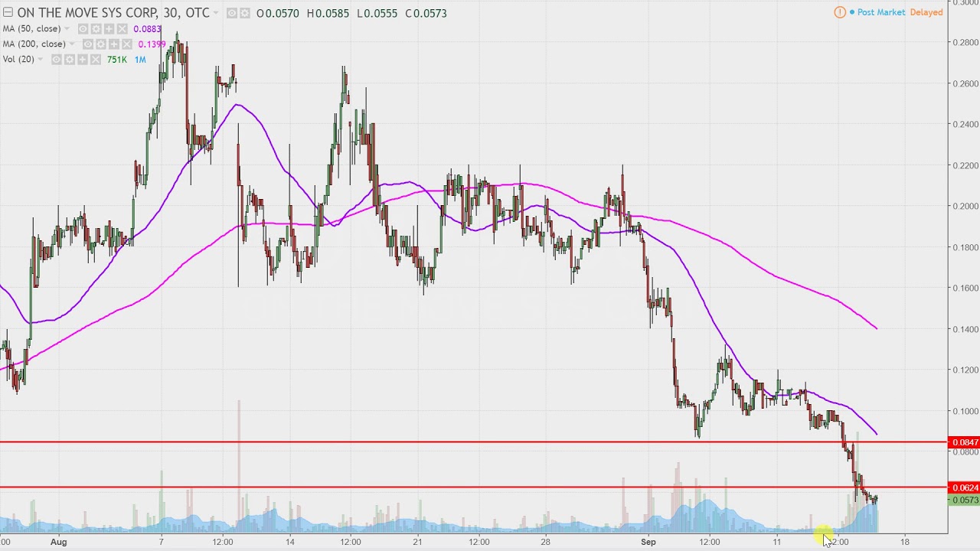Image resolution: width=980 pixels, height=551 pixels.
Task: Click MA 200 value 0.1399
Action: coord(152,44)
